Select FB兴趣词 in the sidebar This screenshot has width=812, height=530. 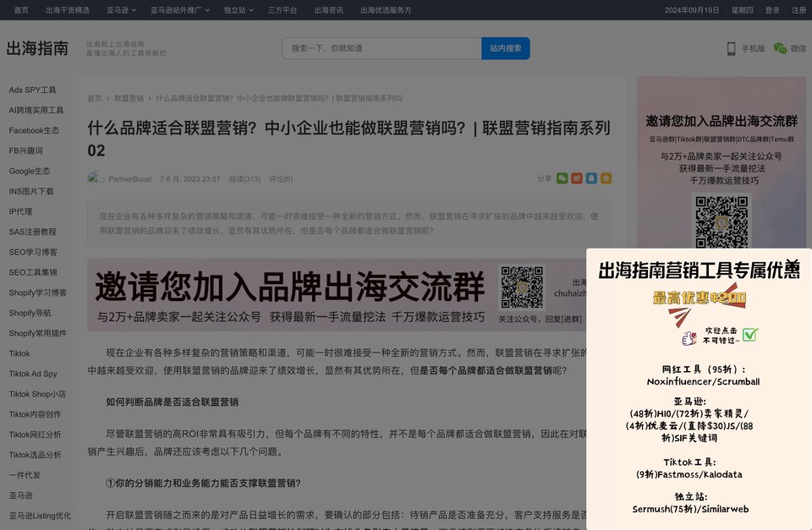click(25, 150)
